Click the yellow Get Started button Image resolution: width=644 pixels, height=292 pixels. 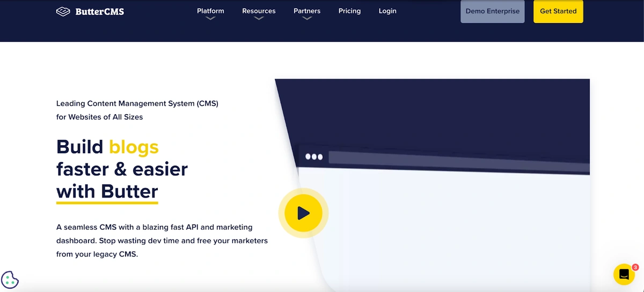pyautogui.click(x=558, y=11)
